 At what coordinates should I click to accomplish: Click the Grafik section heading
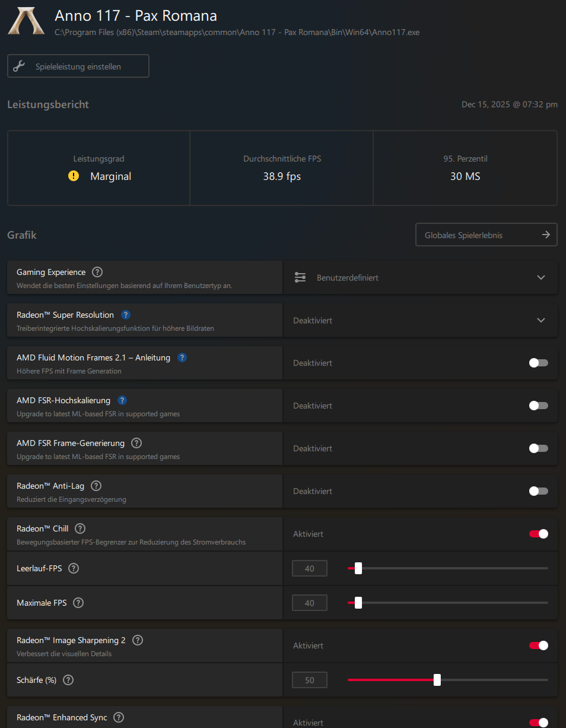tap(22, 235)
